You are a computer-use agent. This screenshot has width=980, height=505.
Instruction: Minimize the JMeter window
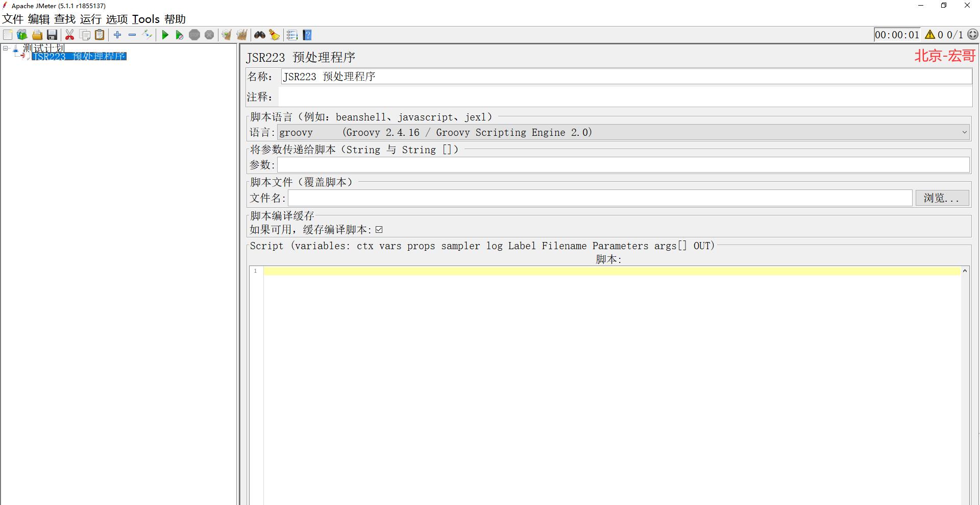click(921, 6)
